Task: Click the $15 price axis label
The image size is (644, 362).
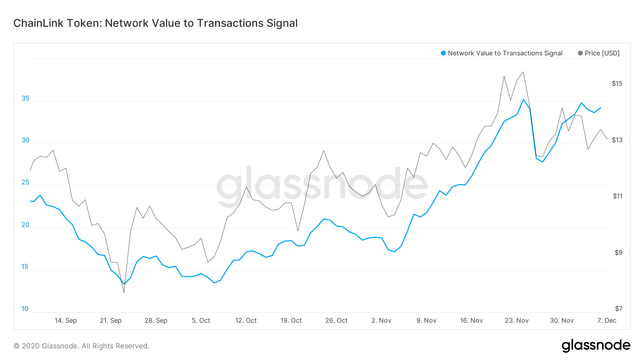Action: pos(617,84)
